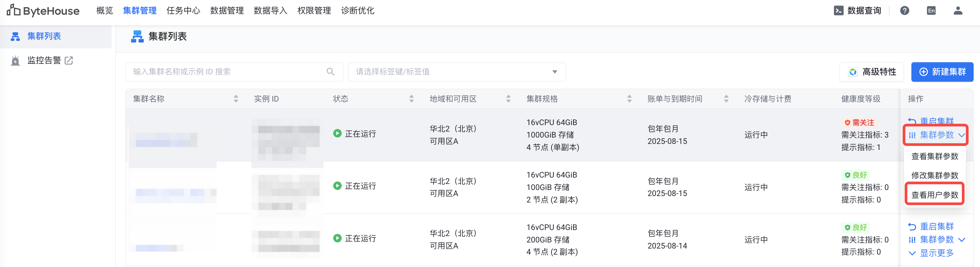
Task: Open 监控告警 external link icon
Action: pos(69,61)
